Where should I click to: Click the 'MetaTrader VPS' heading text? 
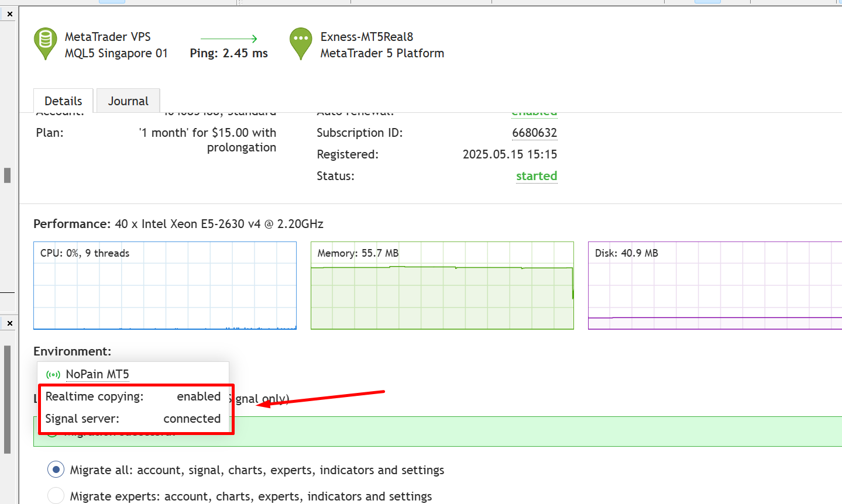(108, 37)
